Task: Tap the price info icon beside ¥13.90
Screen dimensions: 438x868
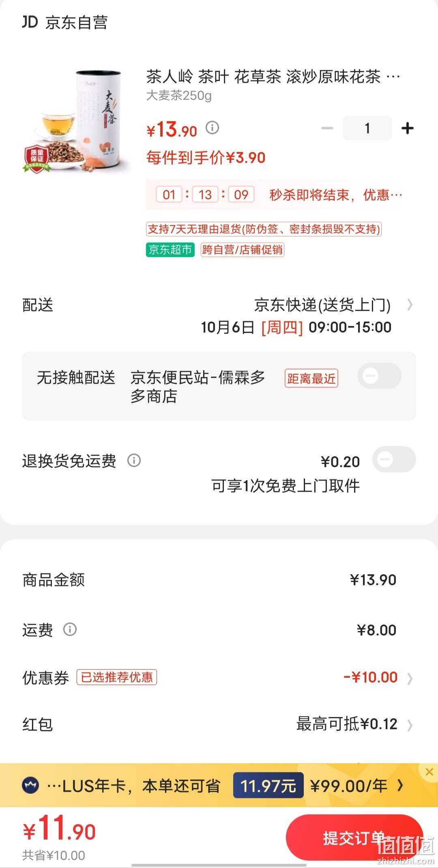Action: [212, 128]
